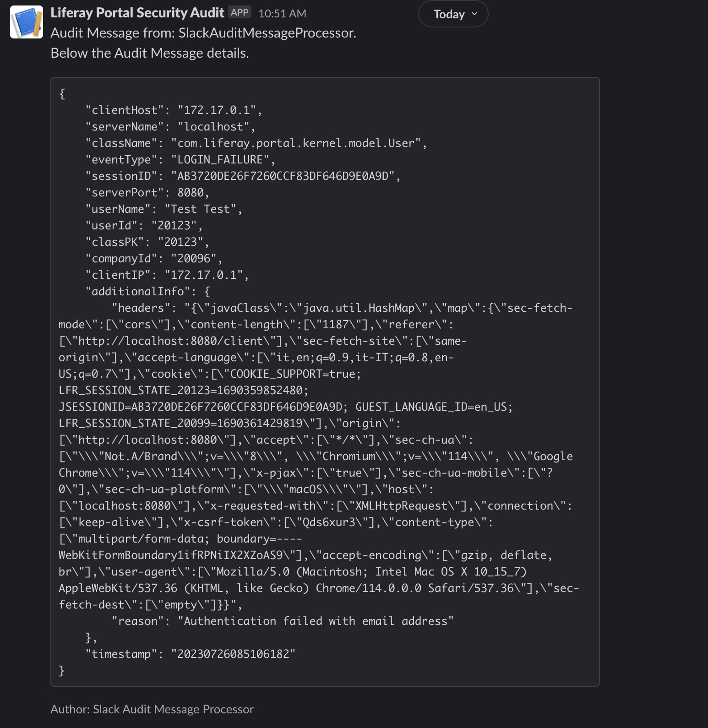The height and width of the screenshot is (728, 708).
Task: Select the "eventType": "LOGIN_FAILURE" line
Action: [x=180, y=160]
